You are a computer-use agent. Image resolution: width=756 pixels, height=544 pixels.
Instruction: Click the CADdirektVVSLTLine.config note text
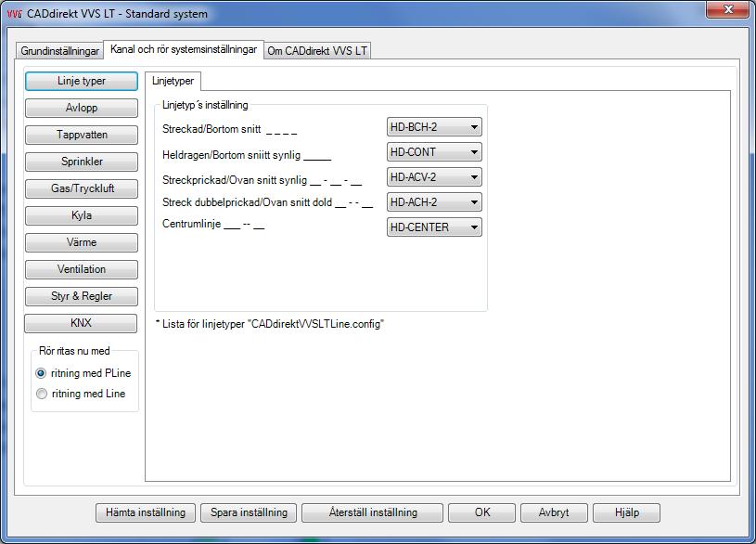tap(270, 324)
